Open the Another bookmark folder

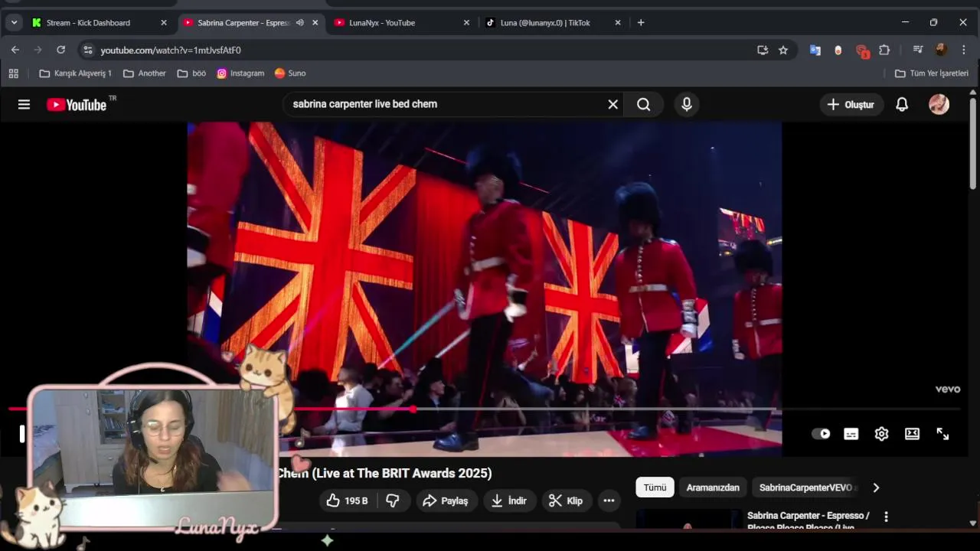coord(144,73)
